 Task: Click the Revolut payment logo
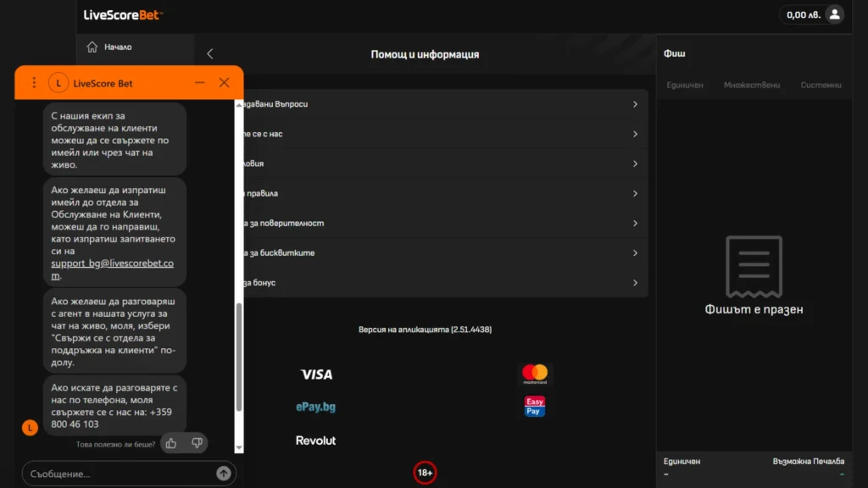coord(315,441)
